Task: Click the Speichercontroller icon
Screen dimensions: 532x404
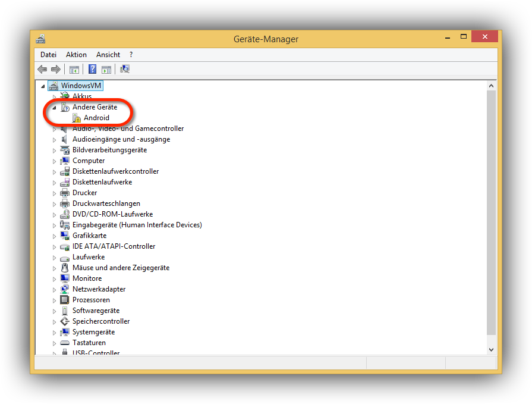Action: [x=64, y=321]
